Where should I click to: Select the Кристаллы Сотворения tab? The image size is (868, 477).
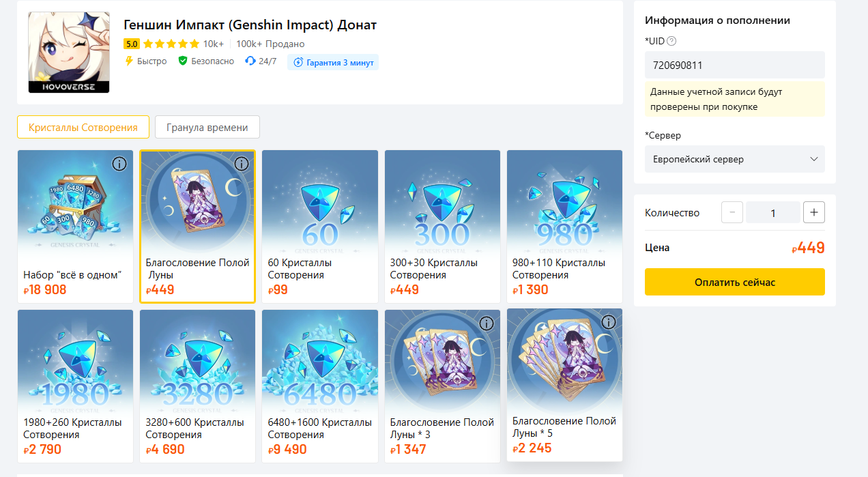click(83, 127)
